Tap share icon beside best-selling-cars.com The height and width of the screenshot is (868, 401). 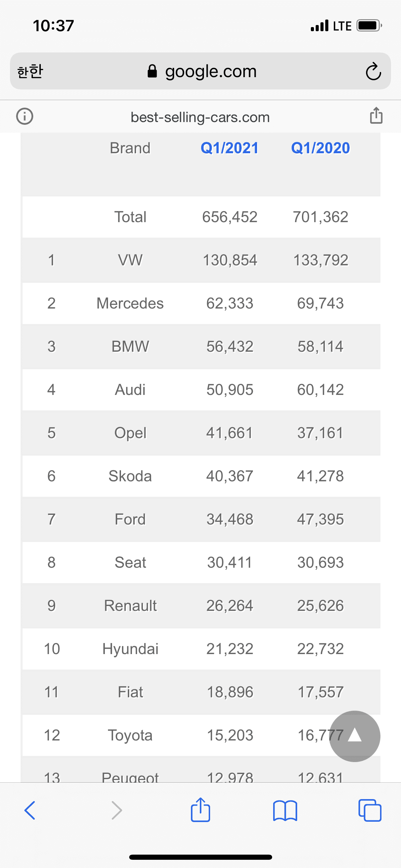click(376, 116)
